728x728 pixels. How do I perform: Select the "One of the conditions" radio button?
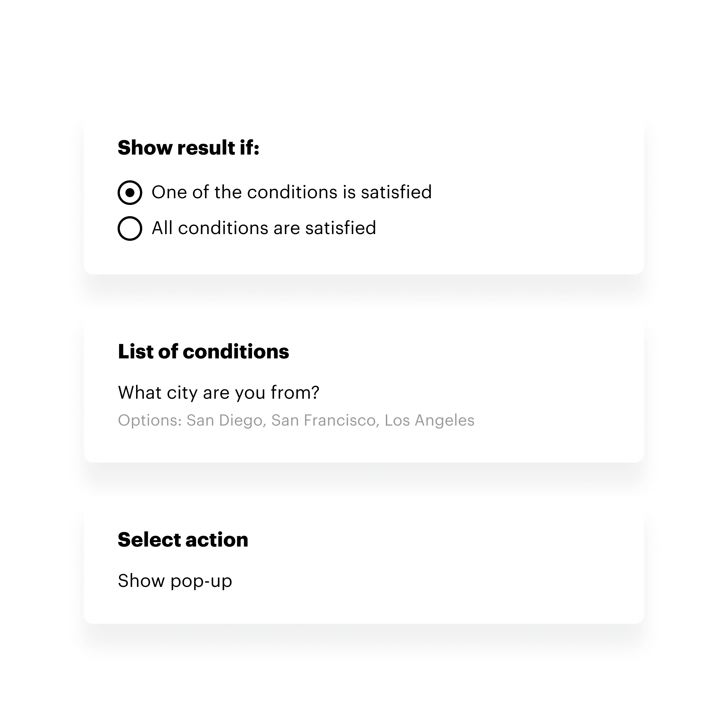130,193
